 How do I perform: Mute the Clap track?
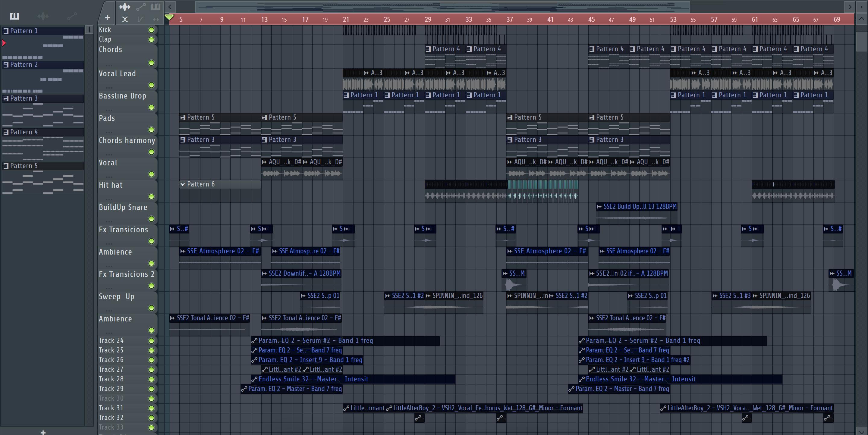point(152,40)
